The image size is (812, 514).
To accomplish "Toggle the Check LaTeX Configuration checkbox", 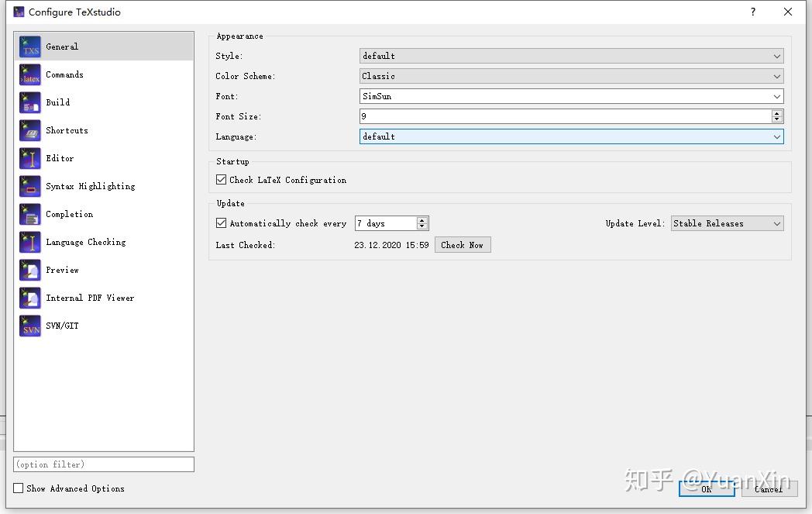I will [x=221, y=179].
